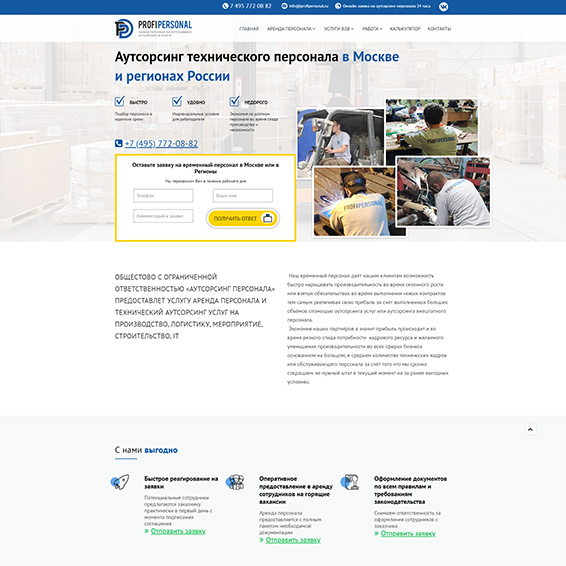Click the checkmark icon next to УДОБНО
The image size is (566, 566).
(177, 101)
